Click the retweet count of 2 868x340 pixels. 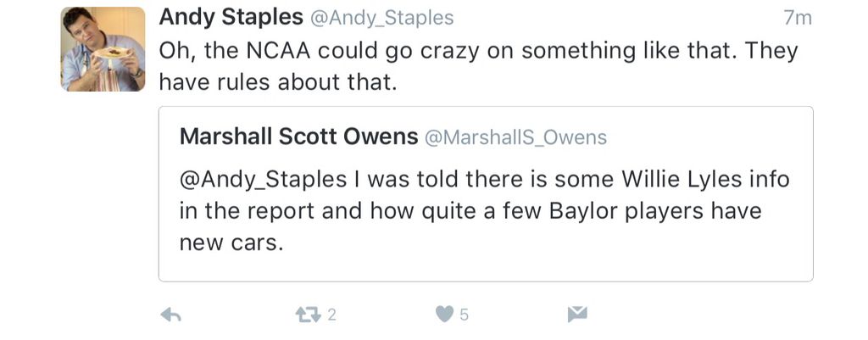[x=331, y=315]
